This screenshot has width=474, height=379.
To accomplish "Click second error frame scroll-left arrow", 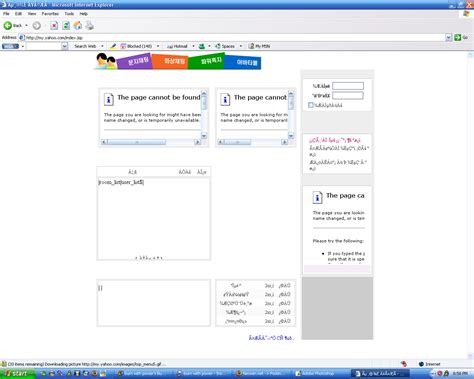I will tap(220, 142).
